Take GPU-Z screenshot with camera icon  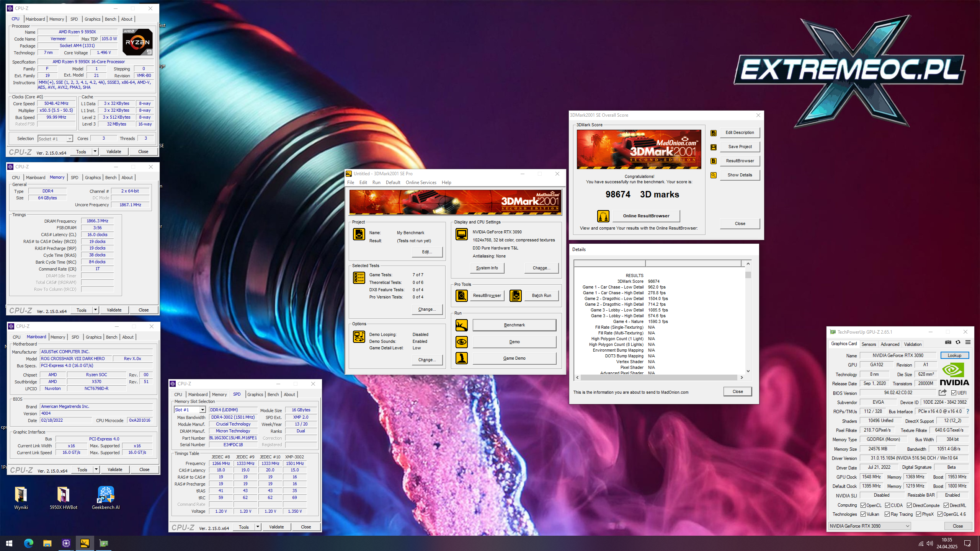948,342
